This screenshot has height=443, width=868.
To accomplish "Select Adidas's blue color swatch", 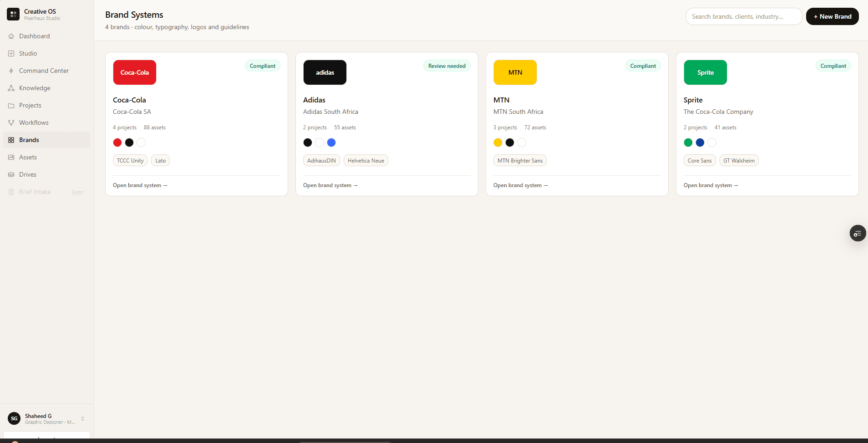I will pos(331,143).
